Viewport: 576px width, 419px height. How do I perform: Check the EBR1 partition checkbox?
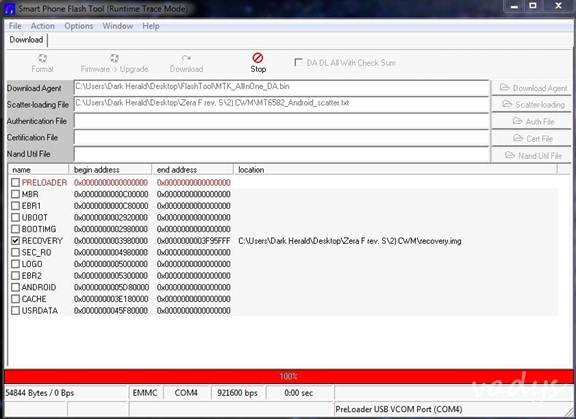tap(15, 206)
